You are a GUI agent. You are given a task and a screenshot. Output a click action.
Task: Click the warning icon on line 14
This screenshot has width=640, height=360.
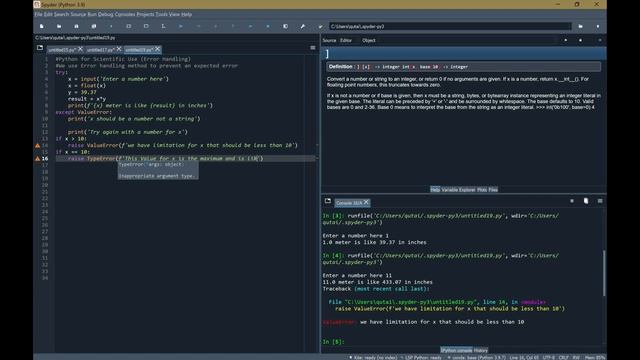coord(38,145)
